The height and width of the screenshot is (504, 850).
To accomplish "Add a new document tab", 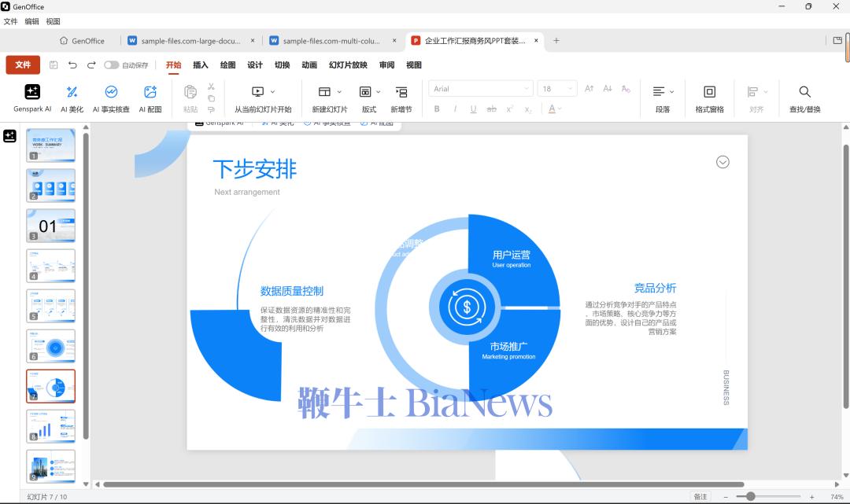I will [x=556, y=41].
